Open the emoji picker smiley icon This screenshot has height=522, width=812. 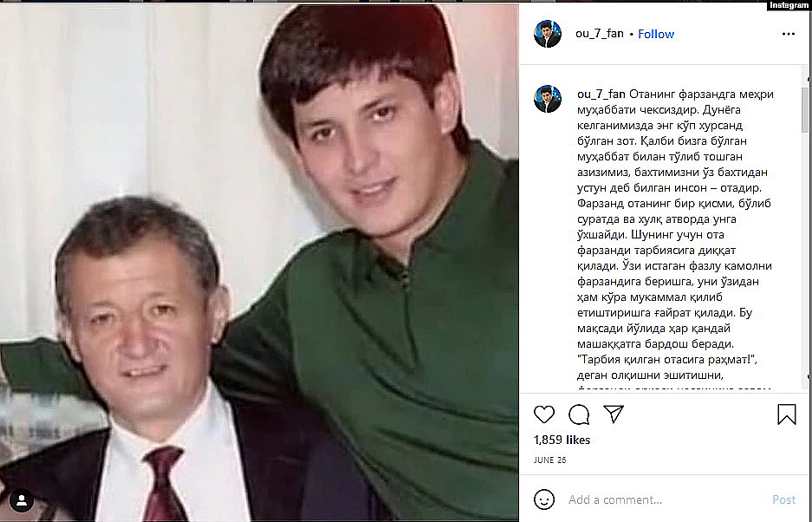543,499
